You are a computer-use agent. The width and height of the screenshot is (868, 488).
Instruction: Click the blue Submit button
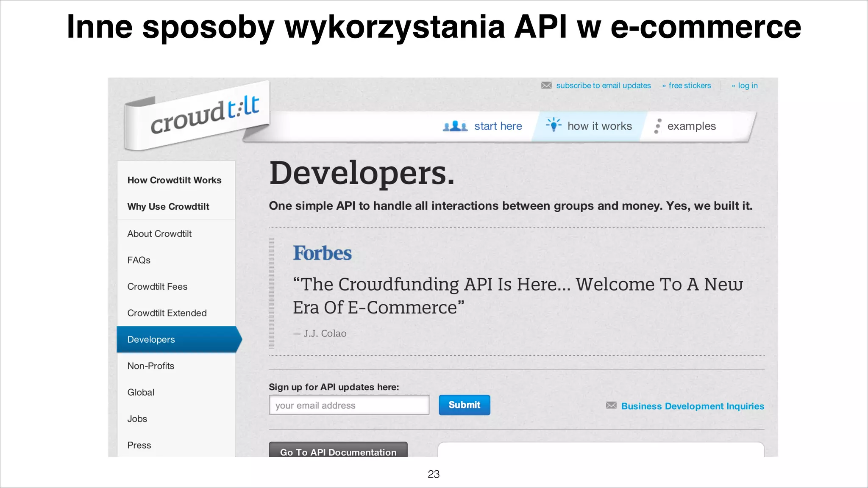click(464, 405)
